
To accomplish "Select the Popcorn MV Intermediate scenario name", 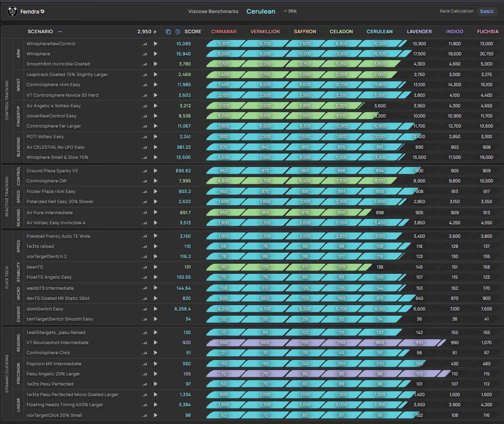I will (x=54, y=364).
